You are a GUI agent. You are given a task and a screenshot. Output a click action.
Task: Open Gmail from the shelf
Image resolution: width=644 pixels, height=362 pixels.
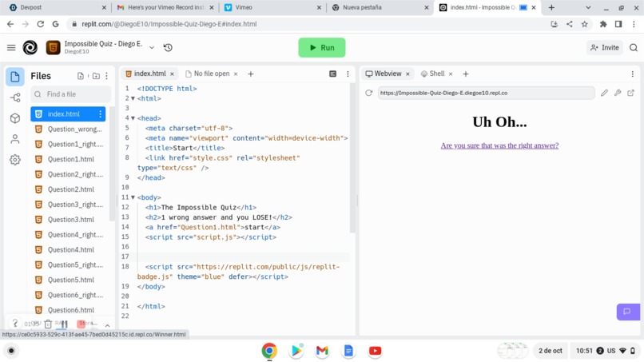click(x=322, y=351)
